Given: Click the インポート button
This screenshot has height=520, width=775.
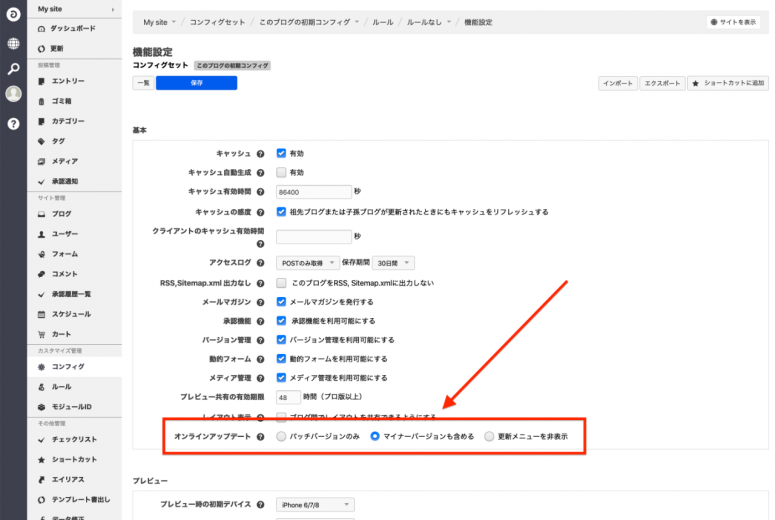Looking at the screenshot, I should (617, 83).
